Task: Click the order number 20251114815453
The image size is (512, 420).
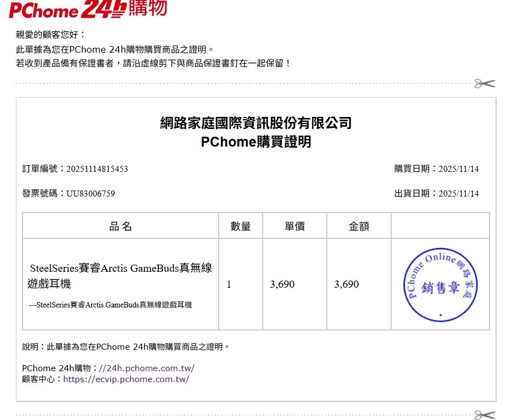Action: tap(97, 169)
